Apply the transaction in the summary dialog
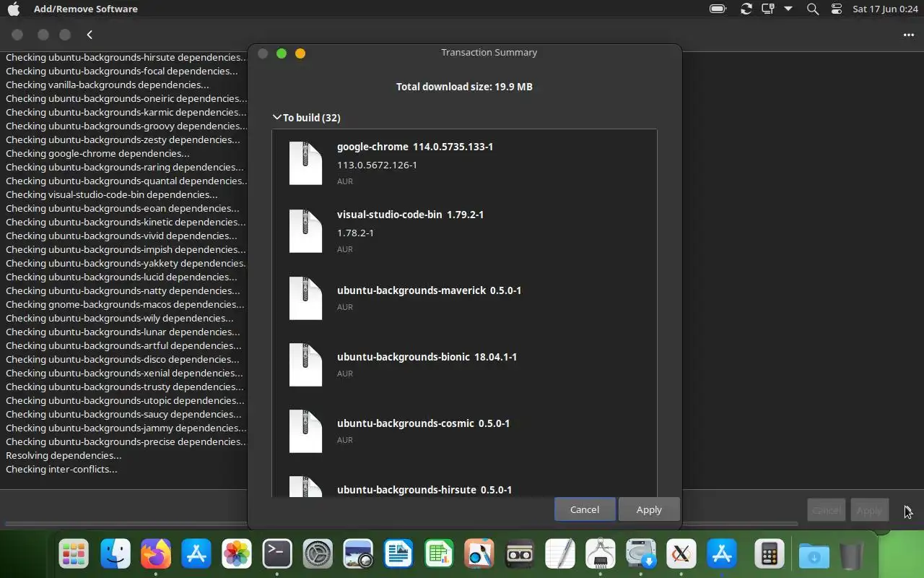 pyautogui.click(x=649, y=509)
